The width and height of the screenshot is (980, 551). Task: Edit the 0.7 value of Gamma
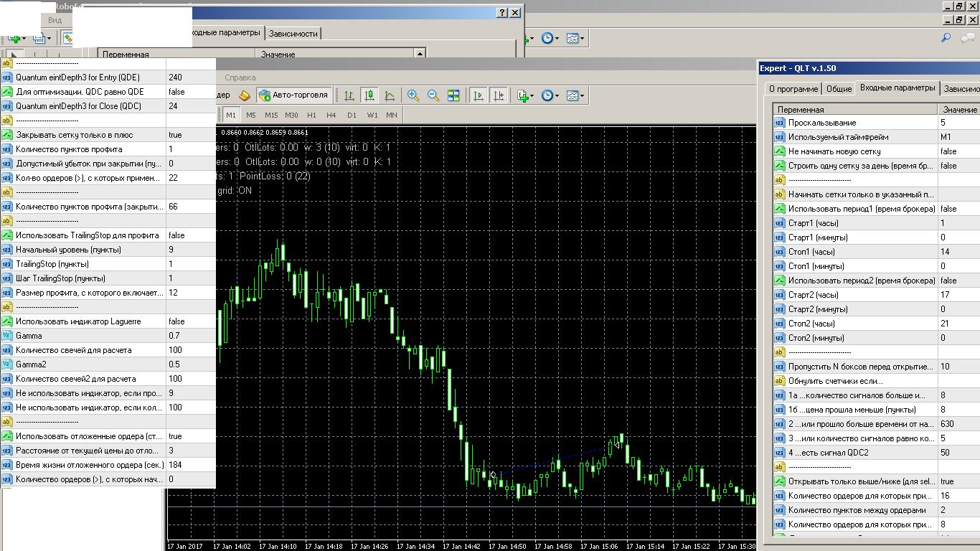tap(191, 336)
